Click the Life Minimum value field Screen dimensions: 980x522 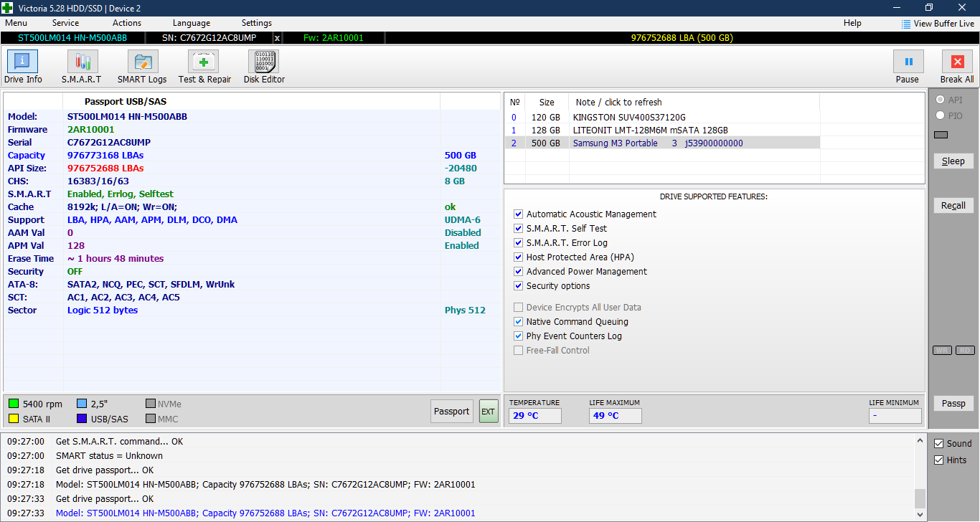[x=895, y=416]
